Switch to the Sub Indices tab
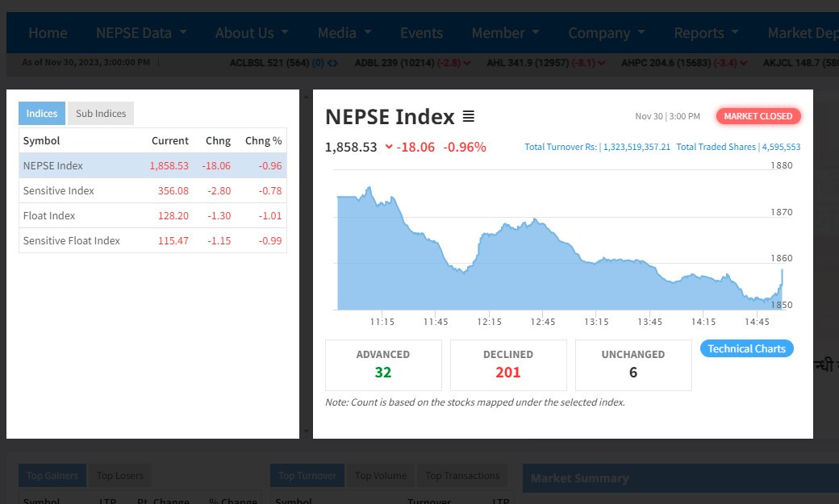Image resolution: width=839 pixels, height=504 pixels. pos(101,114)
